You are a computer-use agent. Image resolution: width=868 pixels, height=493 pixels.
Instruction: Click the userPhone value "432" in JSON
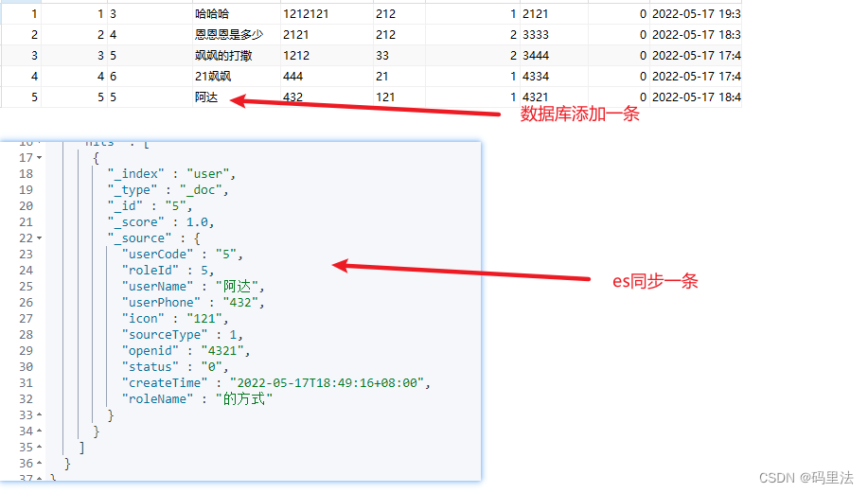coord(240,302)
